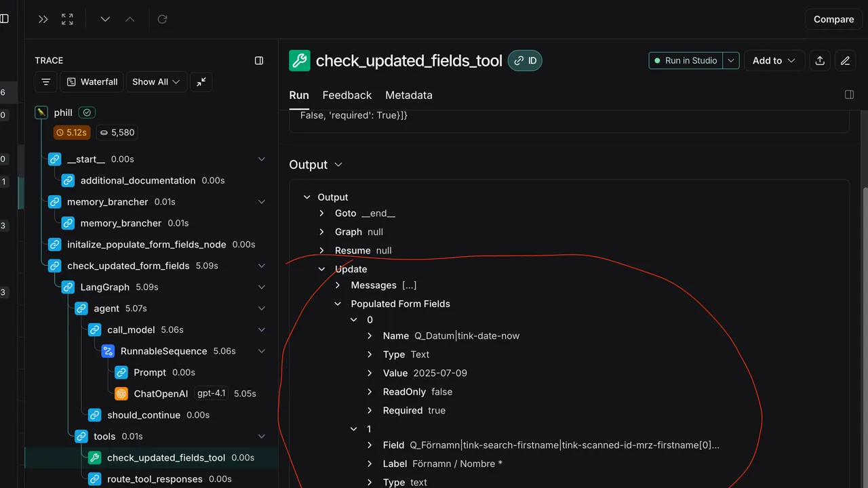Expand the ReadOnly false entry
868x488 pixels.
[370, 392]
